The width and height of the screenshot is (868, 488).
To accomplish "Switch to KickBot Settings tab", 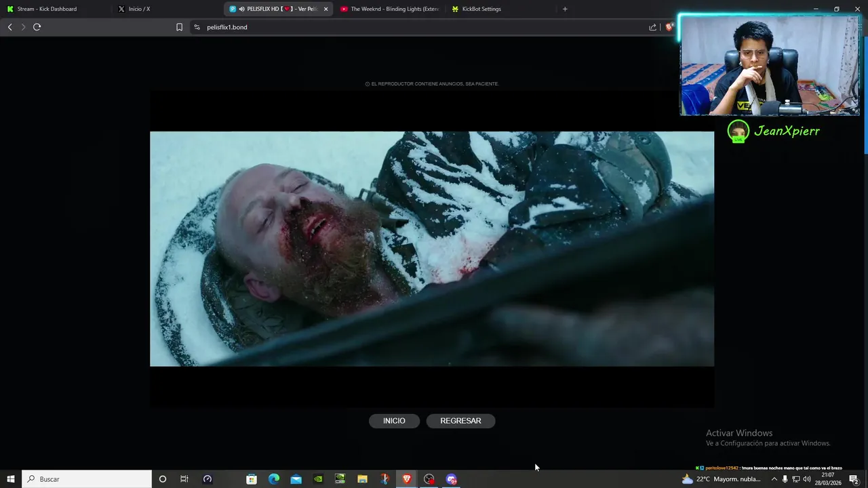I will [x=501, y=9].
